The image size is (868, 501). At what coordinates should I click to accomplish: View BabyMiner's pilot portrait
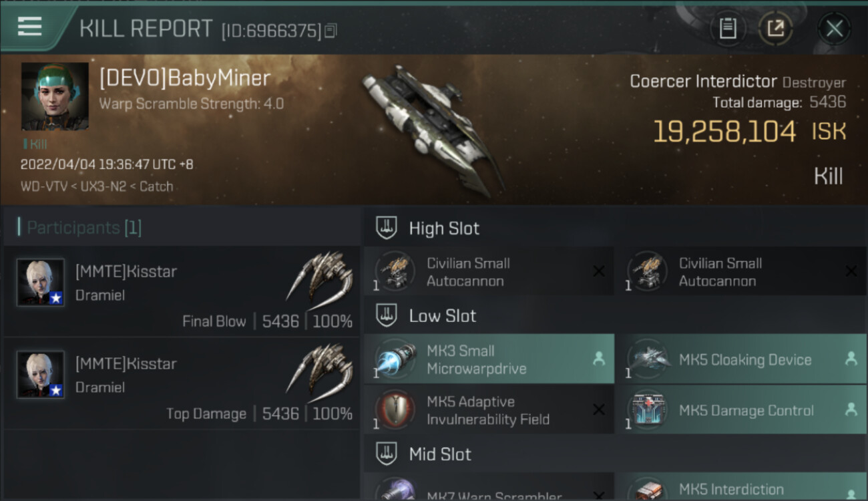tap(55, 97)
